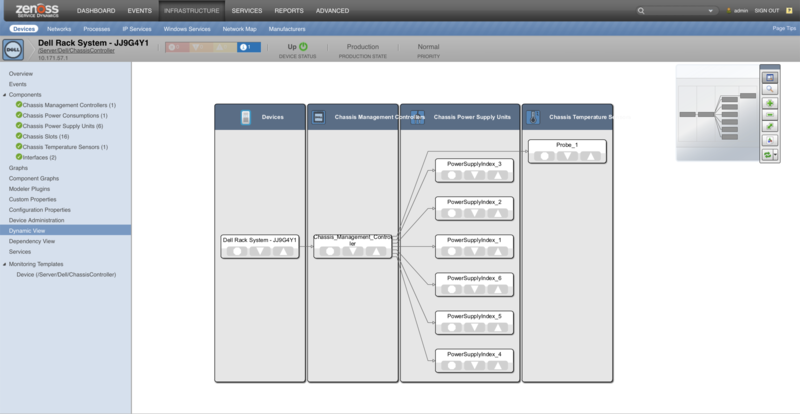Screen dimensions: 800x414
Task: Select the Devices sub-tab
Action: click(24, 29)
